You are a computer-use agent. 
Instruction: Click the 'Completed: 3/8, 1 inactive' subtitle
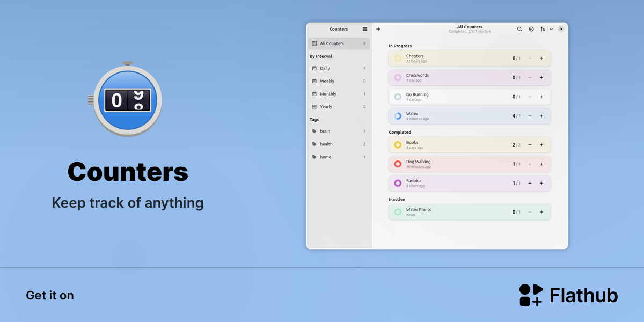tap(470, 32)
